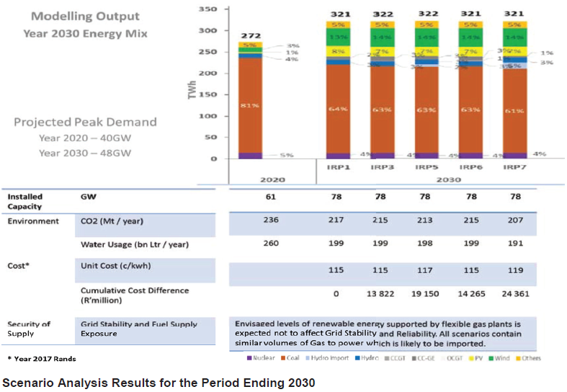Select the CCGT legend entry
The height and width of the screenshot is (392, 567).
(x=395, y=358)
